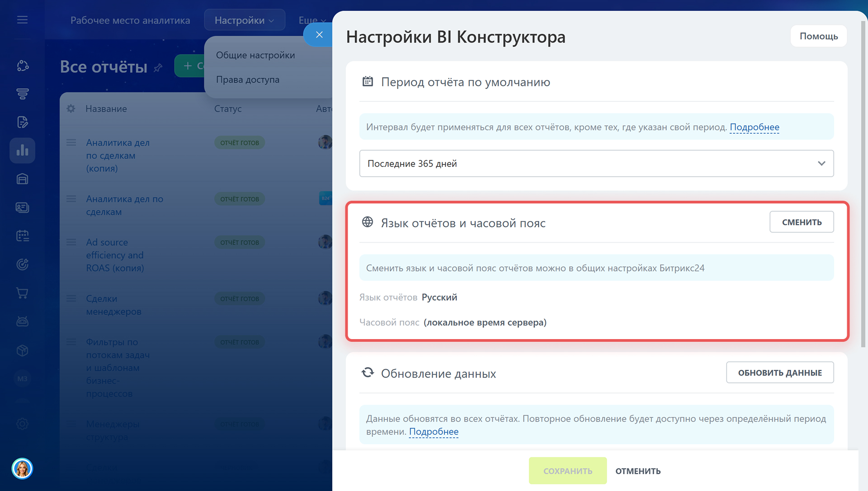Click the pin icon near Все отчёты
Viewport: 868px width, 491px height.
click(158, 68)
